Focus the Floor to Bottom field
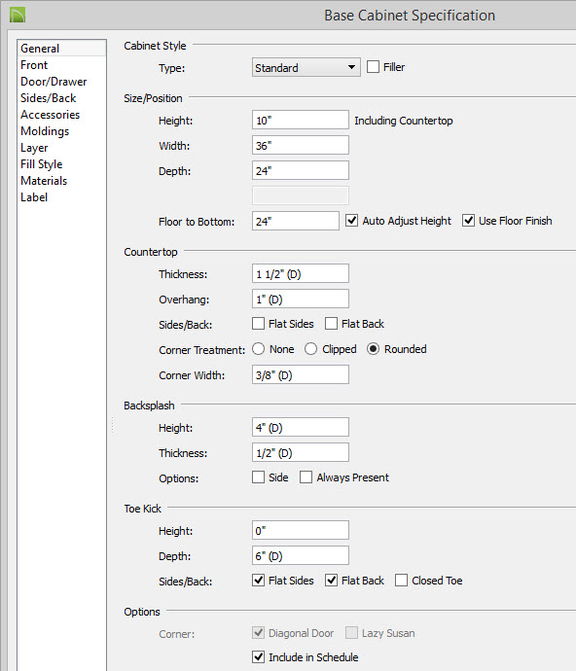The width and height of the screenshot is (576, 671). (296, 221)
